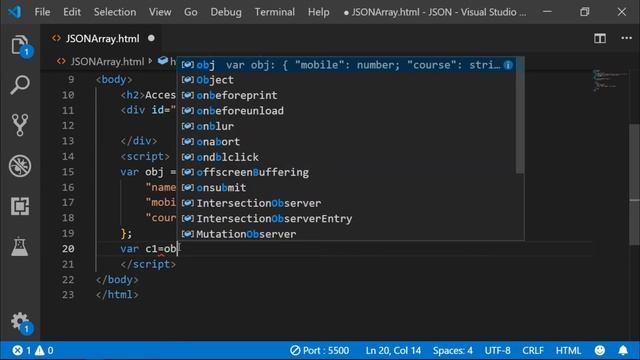
Task: Click the code minimap
Action: click(x=610, y=80)
